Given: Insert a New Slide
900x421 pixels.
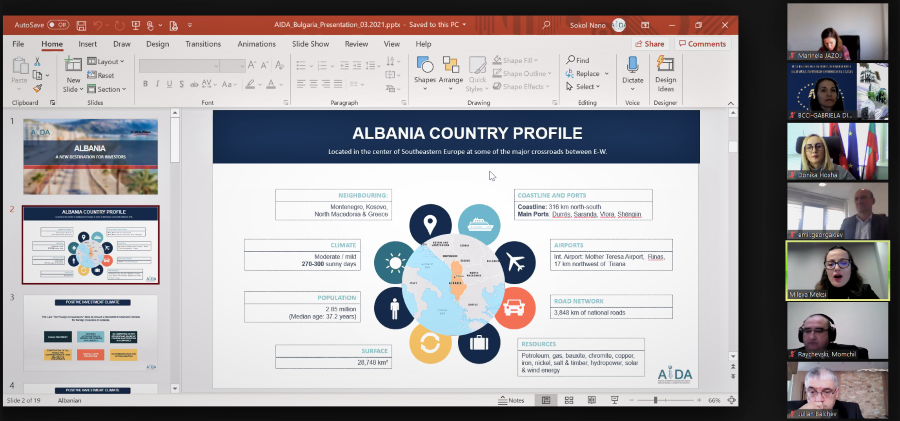Looking at the screenshot, I should pyautogui.click(x=73, y=74).
